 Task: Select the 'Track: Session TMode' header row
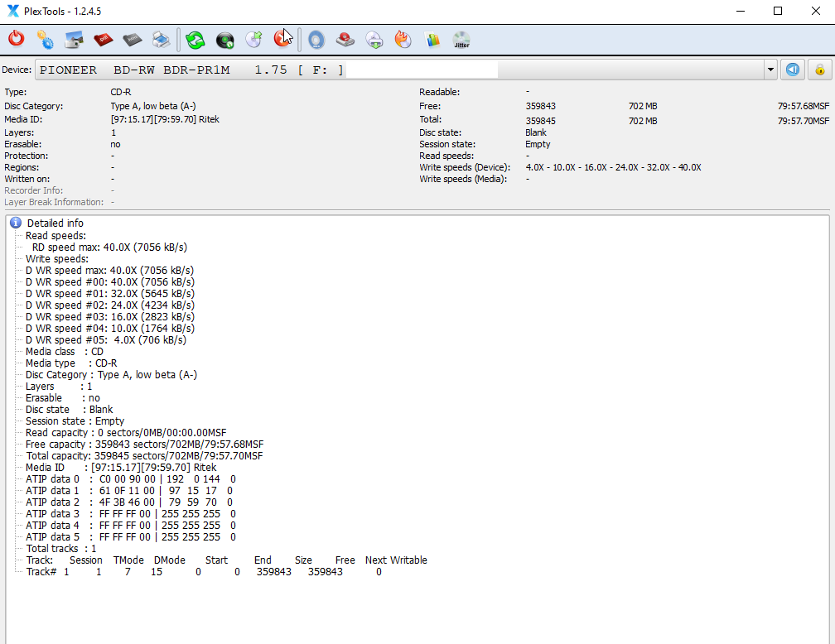[226, 560]
